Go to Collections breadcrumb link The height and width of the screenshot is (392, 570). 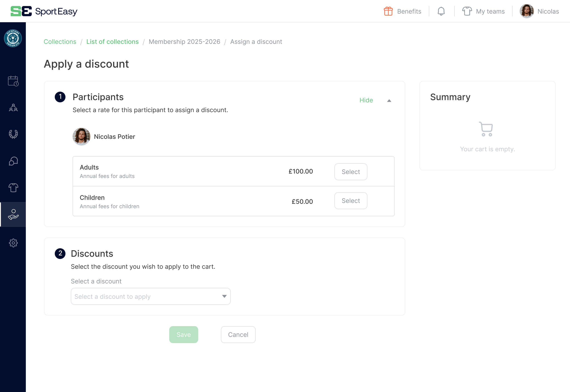pos(60,42)
